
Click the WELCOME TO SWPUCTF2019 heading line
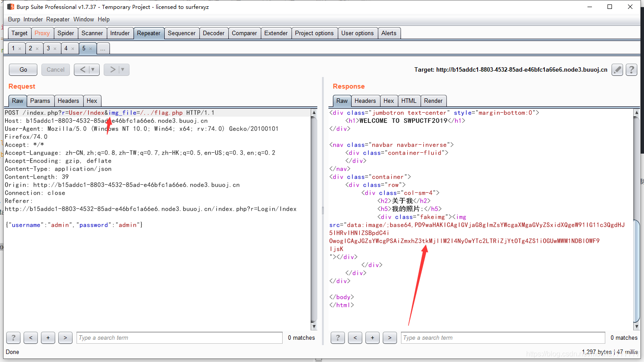405,121
